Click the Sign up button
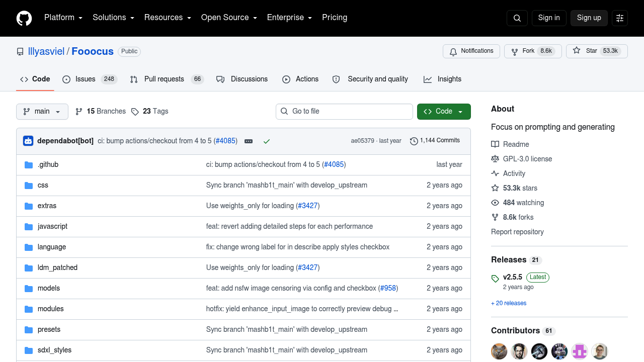The image size is (644, 362). tap(589, 18)
